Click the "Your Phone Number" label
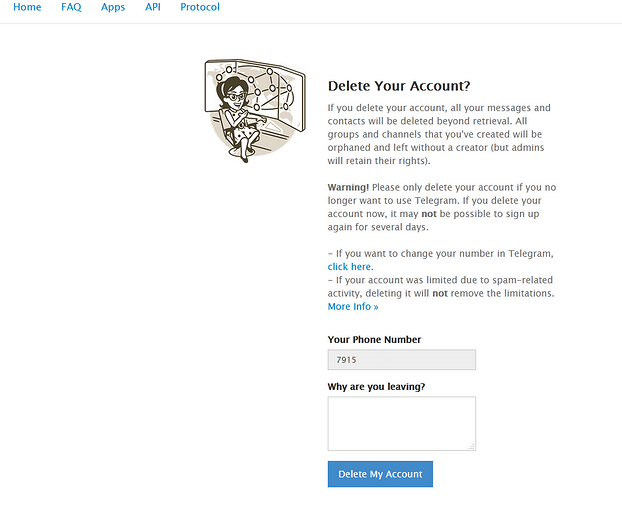The height and width of the screenshot is (512, 622). [x=374, y=339]
